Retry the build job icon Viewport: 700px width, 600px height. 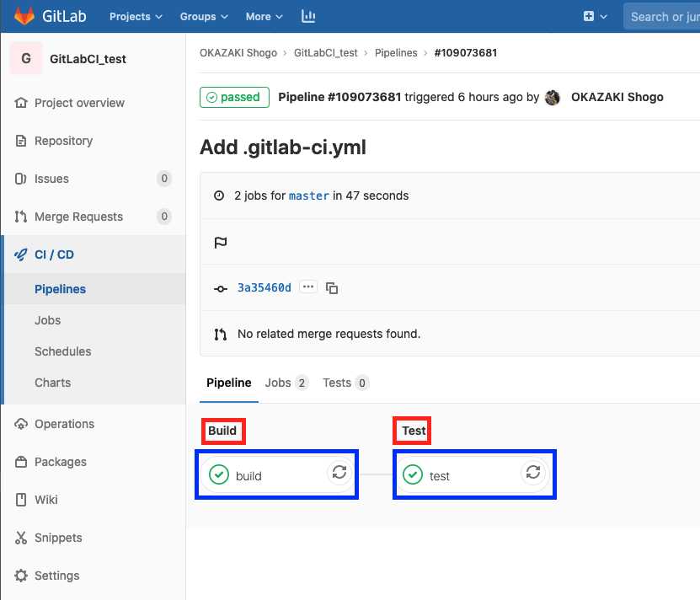[339, 472]
